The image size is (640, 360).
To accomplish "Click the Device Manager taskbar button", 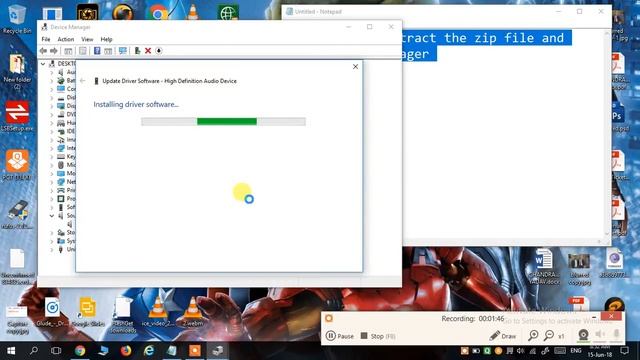I will [218, 351].
